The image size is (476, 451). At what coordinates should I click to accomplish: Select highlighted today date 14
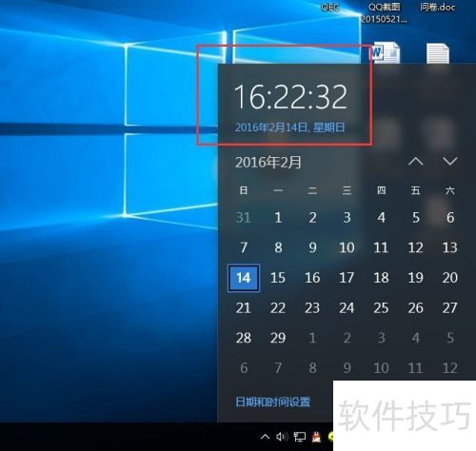point(244,278)
